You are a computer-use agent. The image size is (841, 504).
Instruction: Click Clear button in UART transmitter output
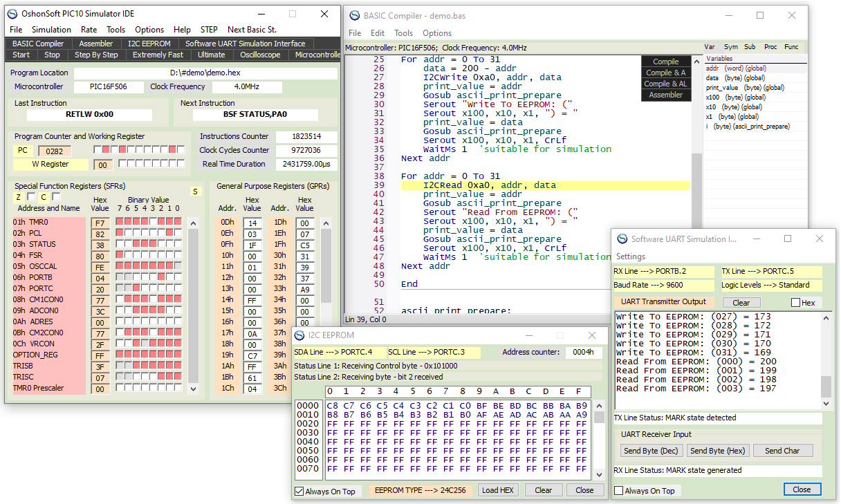741,303
